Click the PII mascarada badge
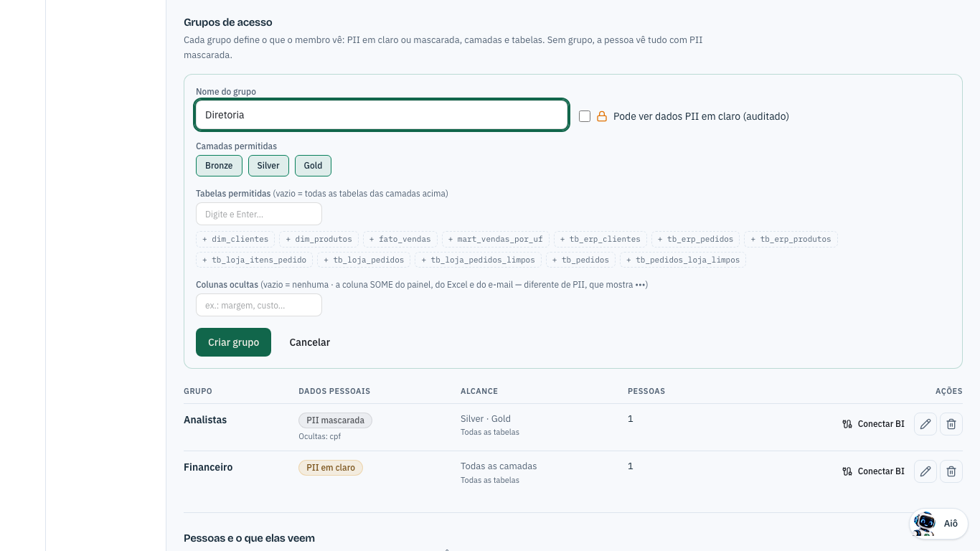 [x=335, y=420]
